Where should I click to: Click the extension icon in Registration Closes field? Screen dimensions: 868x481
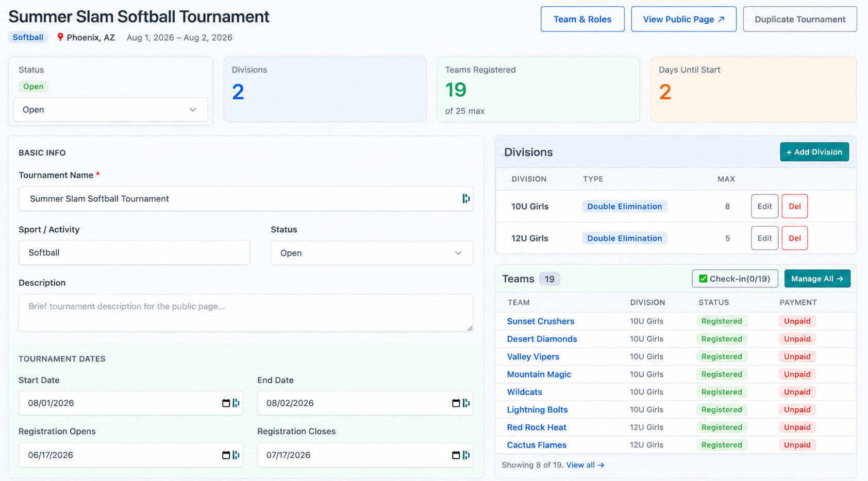tap(466, 455)
